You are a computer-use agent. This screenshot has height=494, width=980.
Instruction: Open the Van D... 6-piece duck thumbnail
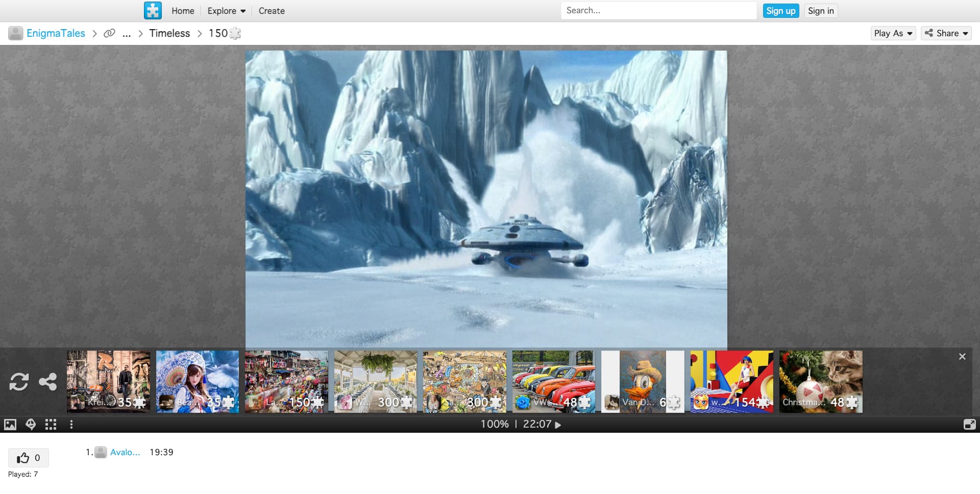(x=643, y=381)
